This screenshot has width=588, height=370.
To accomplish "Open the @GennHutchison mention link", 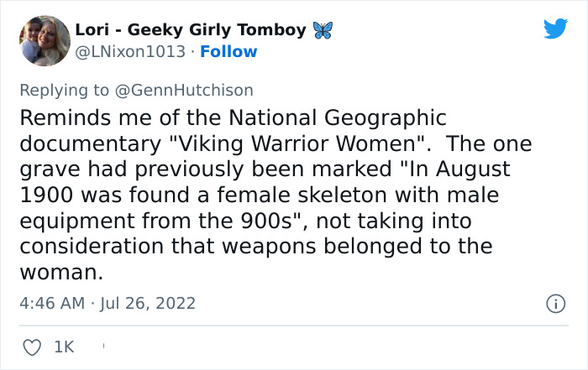I will 181,90.
